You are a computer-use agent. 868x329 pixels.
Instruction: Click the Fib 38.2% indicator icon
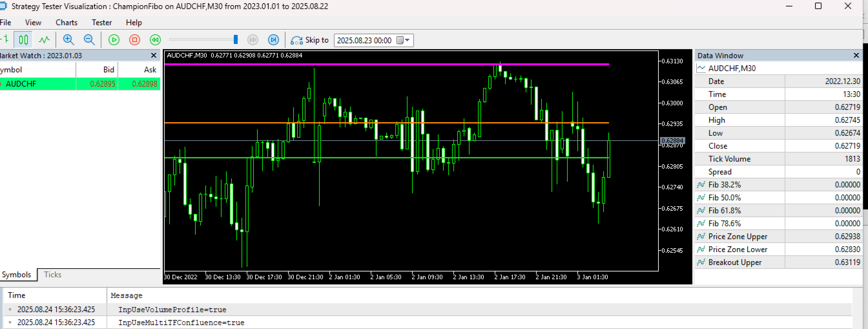[701, 185]
